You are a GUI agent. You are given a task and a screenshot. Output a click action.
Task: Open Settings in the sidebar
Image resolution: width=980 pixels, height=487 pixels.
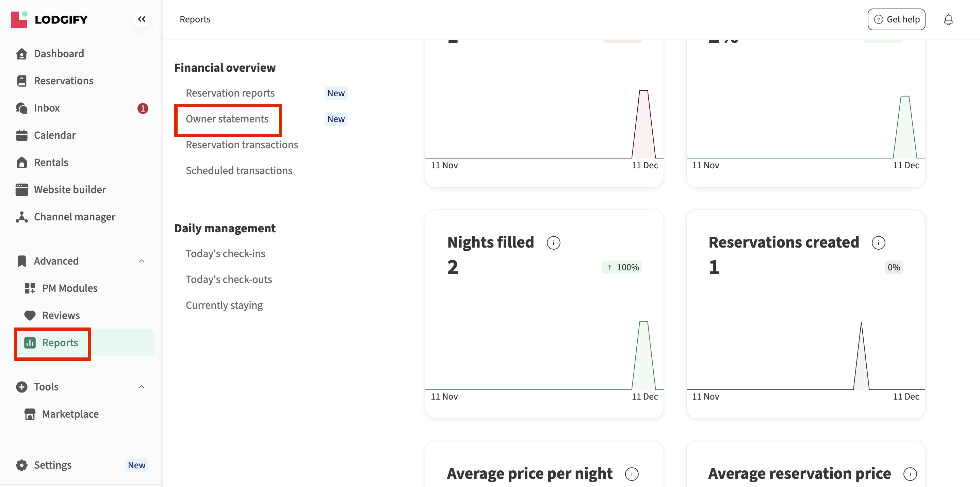tap(52, 465)
